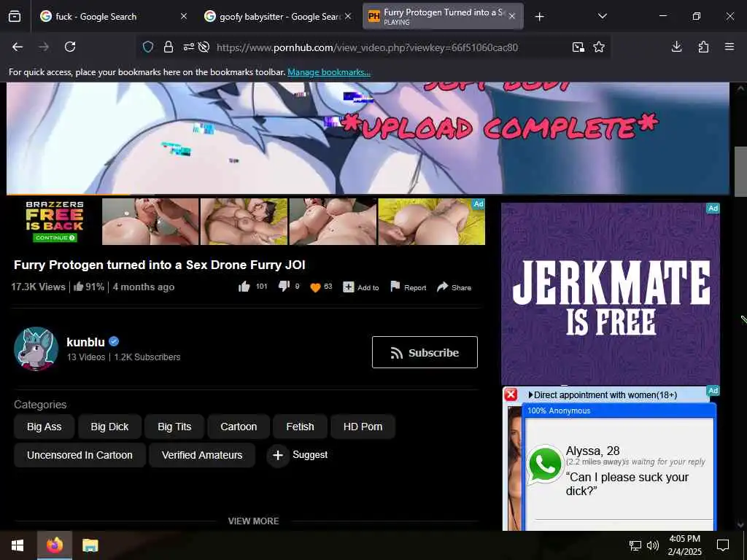Toggle picture-in-picture from the address bar

tap(578, 47)
